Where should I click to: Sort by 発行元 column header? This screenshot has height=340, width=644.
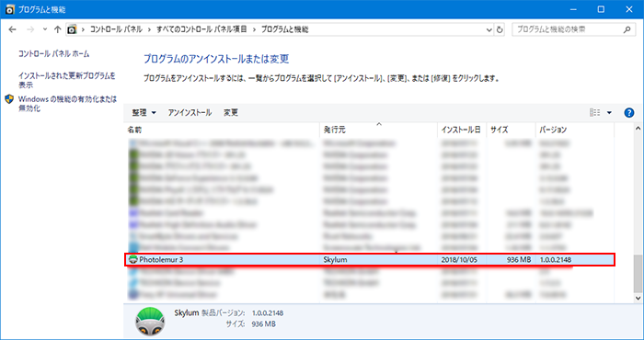click(378, 130)
